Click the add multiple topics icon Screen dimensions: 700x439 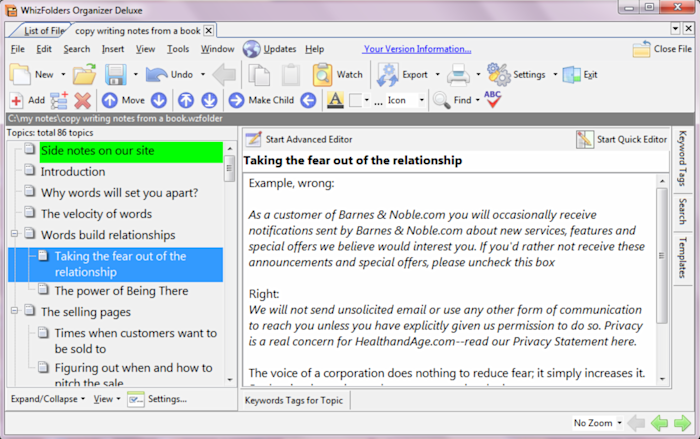[59, 100]
